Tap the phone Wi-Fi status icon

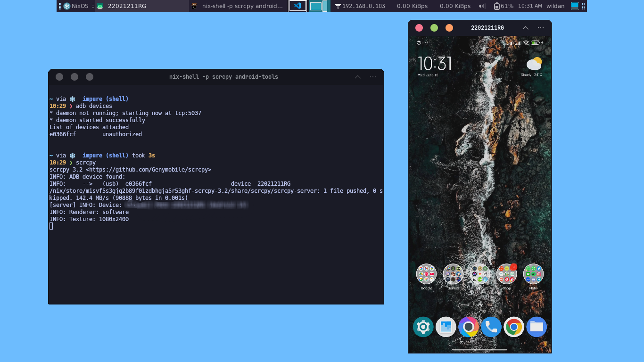click(525, 43)
